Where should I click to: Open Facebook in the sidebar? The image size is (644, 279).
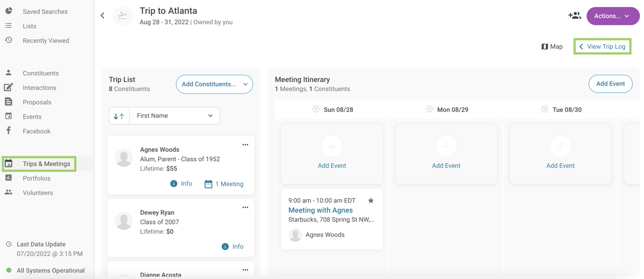pos(37,131)
